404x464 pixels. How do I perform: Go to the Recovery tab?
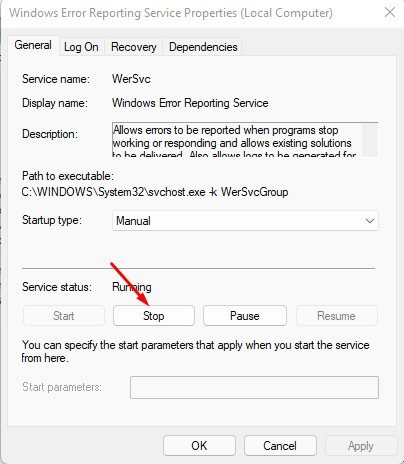pos(134,47)
